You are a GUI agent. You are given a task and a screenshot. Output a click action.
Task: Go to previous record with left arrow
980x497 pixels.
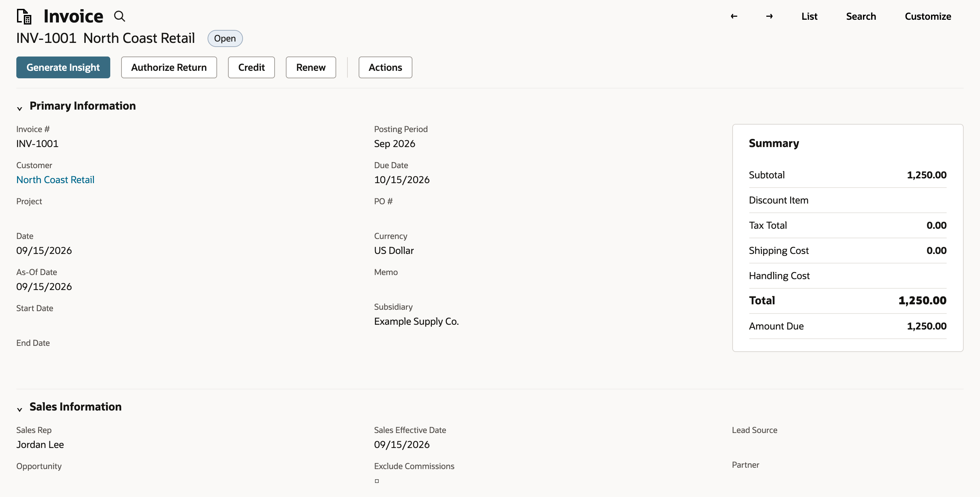[x=734, y=16]
